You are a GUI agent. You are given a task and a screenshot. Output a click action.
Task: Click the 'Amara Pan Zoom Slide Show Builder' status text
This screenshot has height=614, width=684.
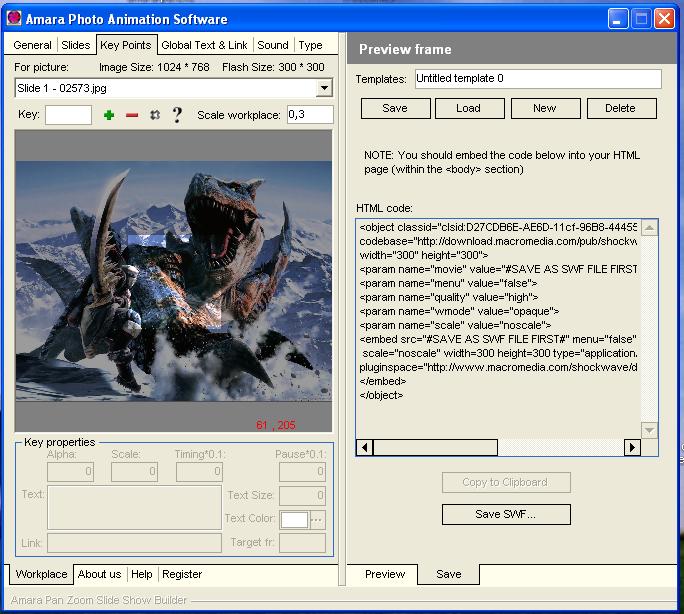99,600
